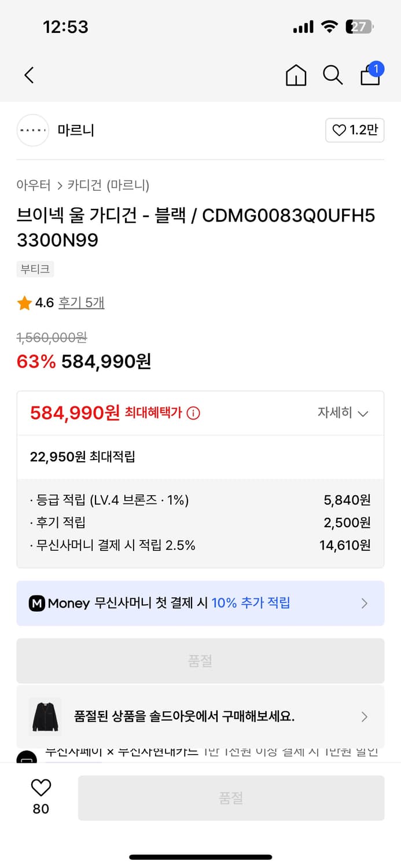Screen dimensions: 401x868
Task: Tap the Musinsa Money logo in the banner
Action: coord(37,603)
